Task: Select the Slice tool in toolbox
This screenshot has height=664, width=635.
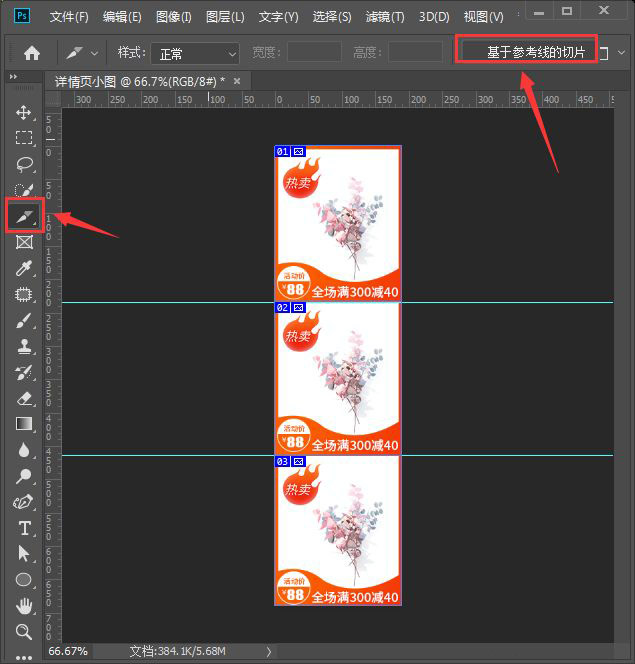Action: click(x=25, y=216)
